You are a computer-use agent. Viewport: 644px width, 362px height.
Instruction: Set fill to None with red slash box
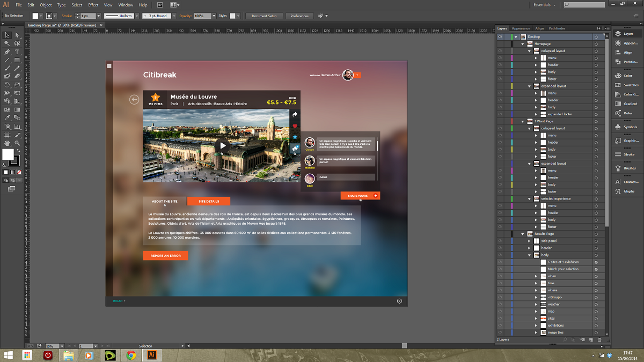tap(19, 172)
